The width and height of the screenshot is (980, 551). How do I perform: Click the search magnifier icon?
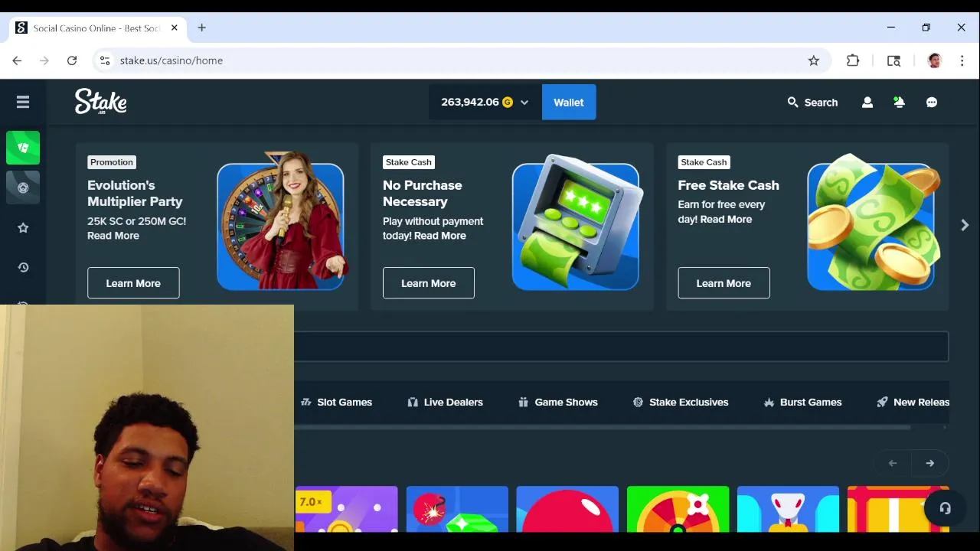pos(792,102)
